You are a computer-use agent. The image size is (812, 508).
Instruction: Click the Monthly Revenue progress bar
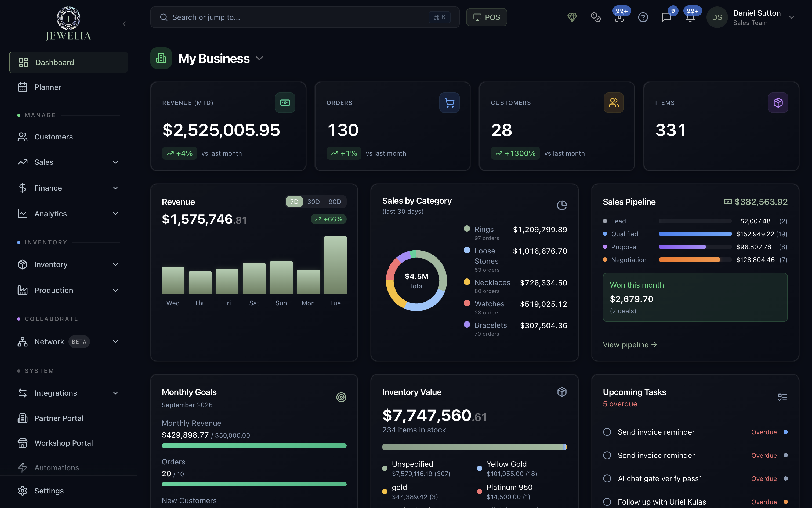(x=254, y=446)
